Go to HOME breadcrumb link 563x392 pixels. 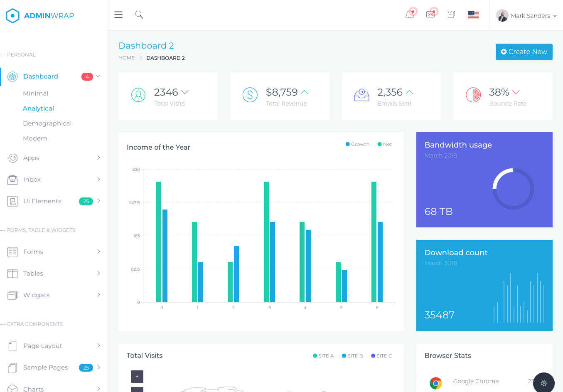point(126,58)
